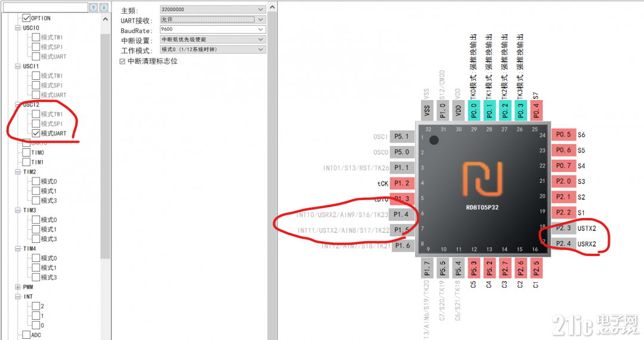This screenshot has width=644, height=340.
Task: Toggle 中断清理标志位 checkbox
Action: click(122, 61)
